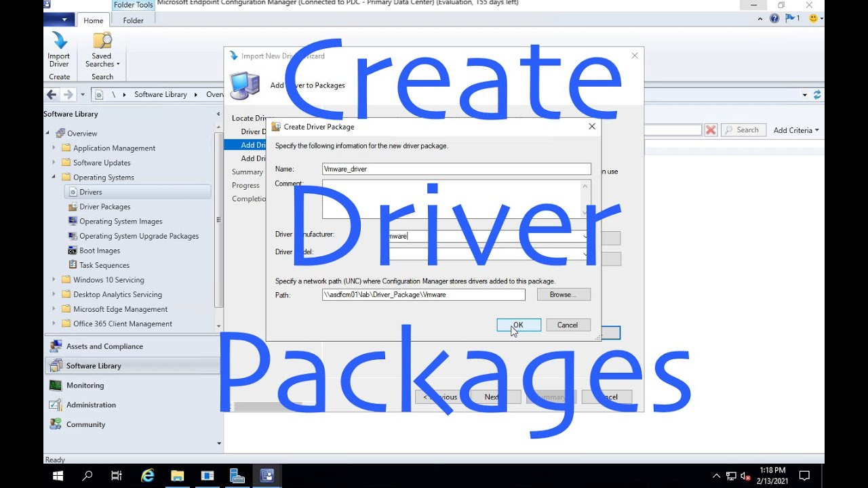Expand the workspace list bottom arrow

(x=218, y=443)
